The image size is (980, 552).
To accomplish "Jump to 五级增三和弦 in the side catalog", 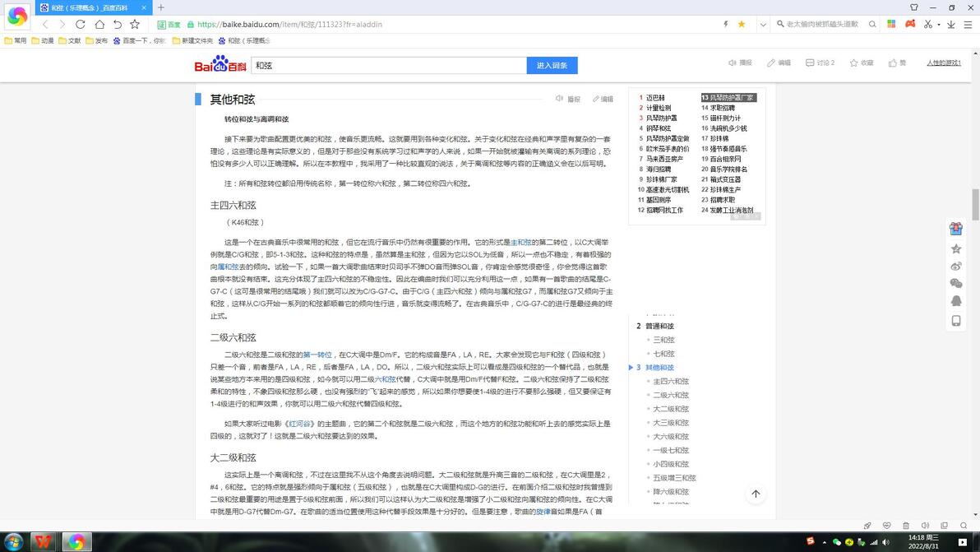I will click(x=674, y=477).
